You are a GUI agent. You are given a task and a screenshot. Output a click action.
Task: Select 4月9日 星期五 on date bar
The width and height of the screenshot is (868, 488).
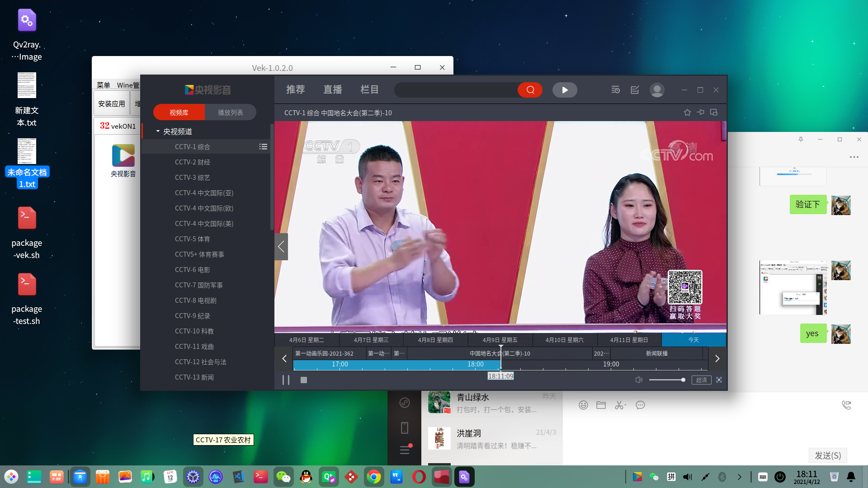pyautogui.click(x=500, y=340)
